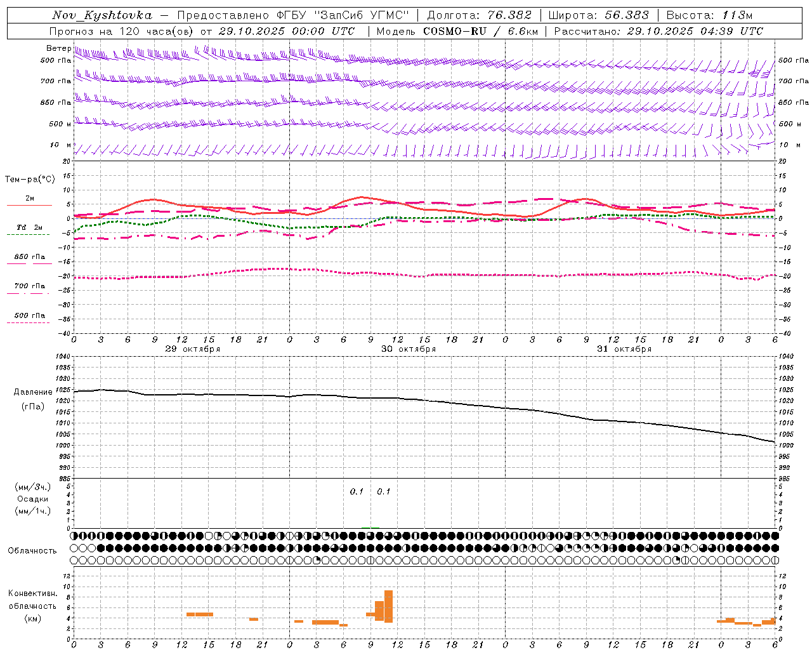
Task: Click the '29 октября' date label
Action: pos(193,349)
